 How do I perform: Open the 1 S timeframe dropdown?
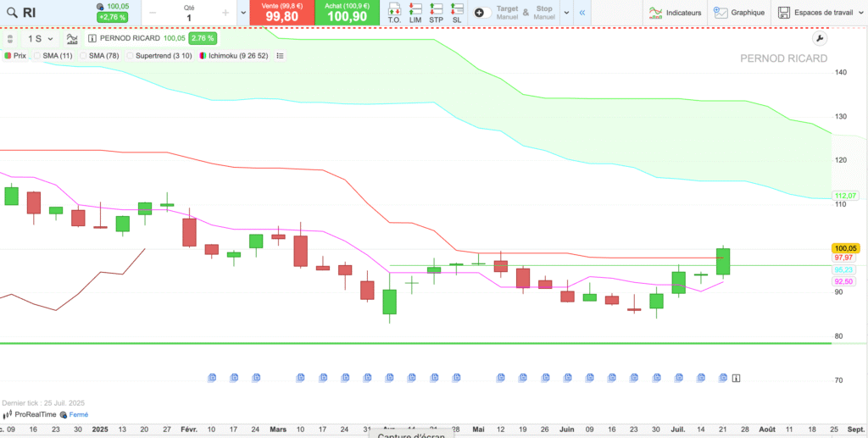(x=40, y=39)
